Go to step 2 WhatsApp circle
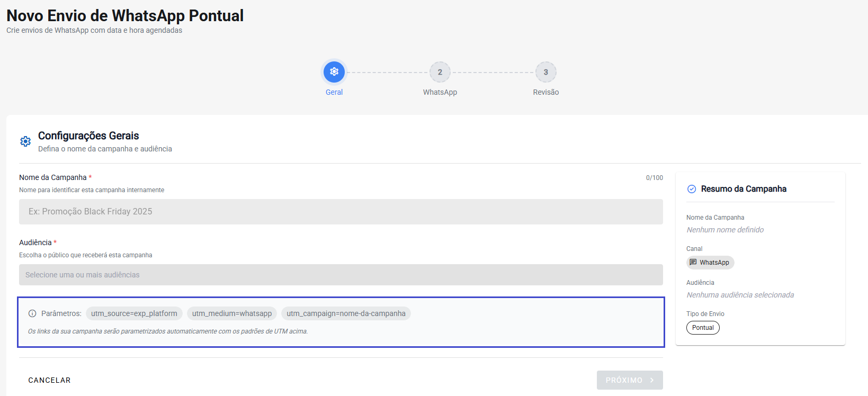This screenshot has height=396, width=868. point(440,72)
